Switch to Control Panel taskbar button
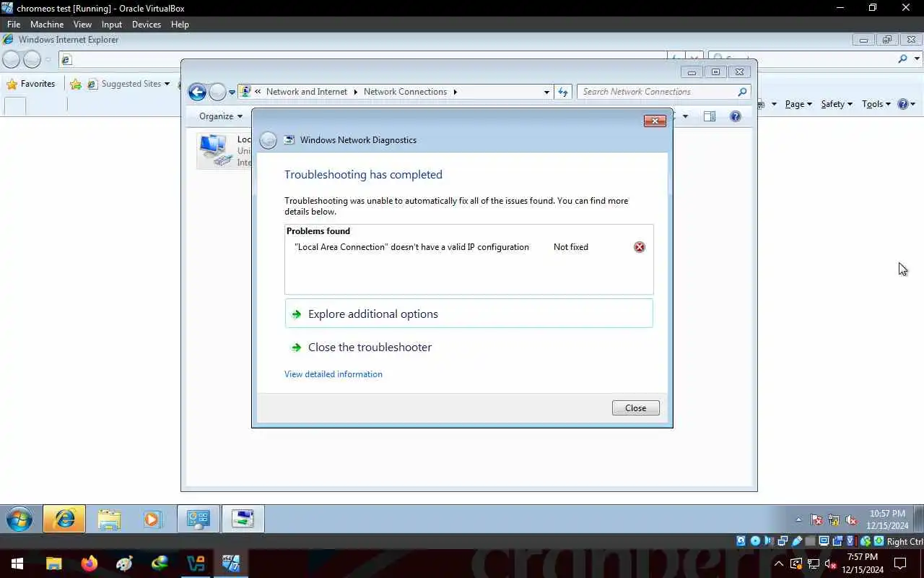924x578 pixels. (x=198, y=519)
